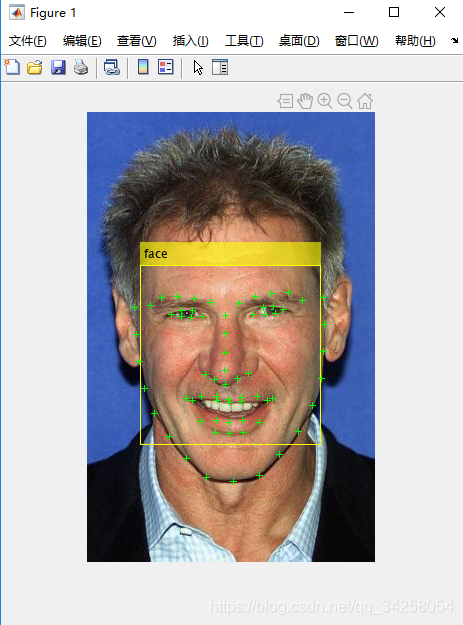Open the 插入(I) menu

[190, 41]
